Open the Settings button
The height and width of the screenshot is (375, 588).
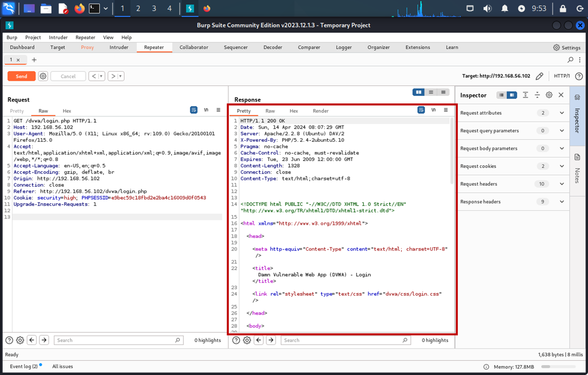pos(567,47)
